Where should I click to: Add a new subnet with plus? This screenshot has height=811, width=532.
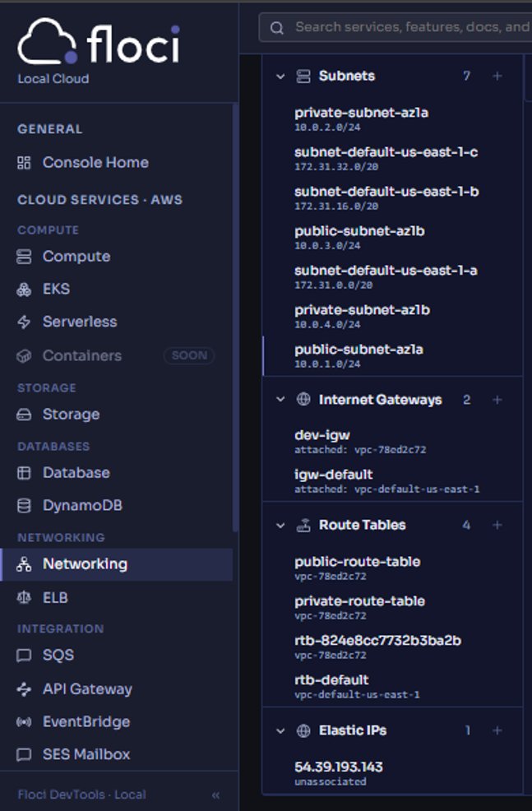[x=497, y=76]
